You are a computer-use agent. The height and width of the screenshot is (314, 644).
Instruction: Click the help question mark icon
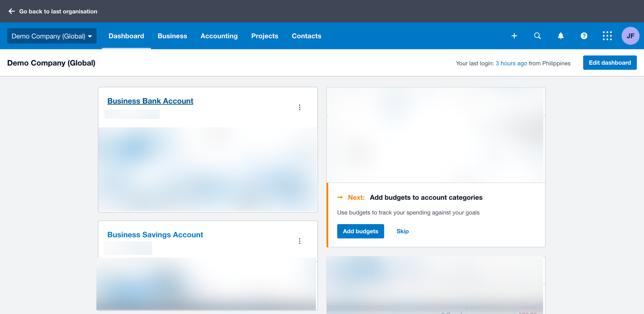point(584,36)
